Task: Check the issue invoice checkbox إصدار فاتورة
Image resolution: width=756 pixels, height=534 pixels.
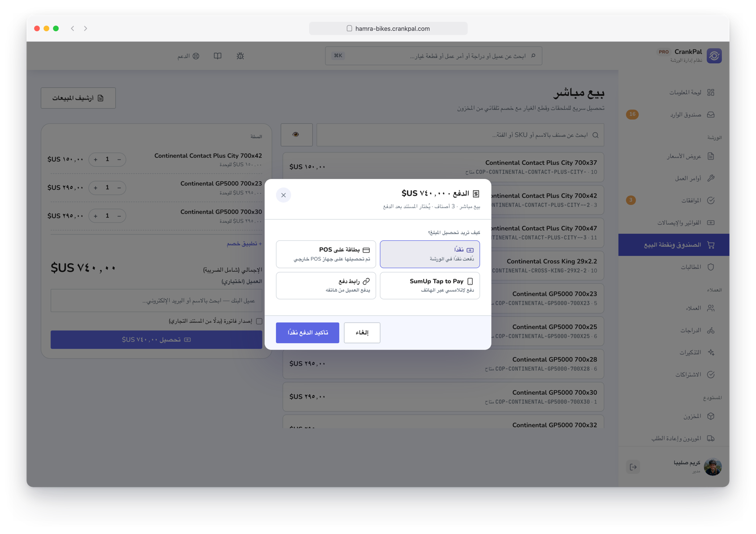Action: [259, 321]
